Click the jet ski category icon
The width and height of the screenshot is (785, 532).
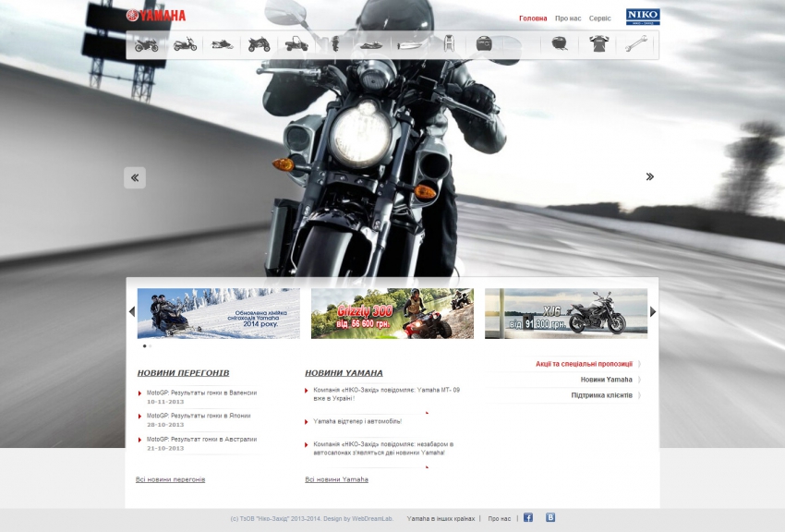[x=370, y=43]
